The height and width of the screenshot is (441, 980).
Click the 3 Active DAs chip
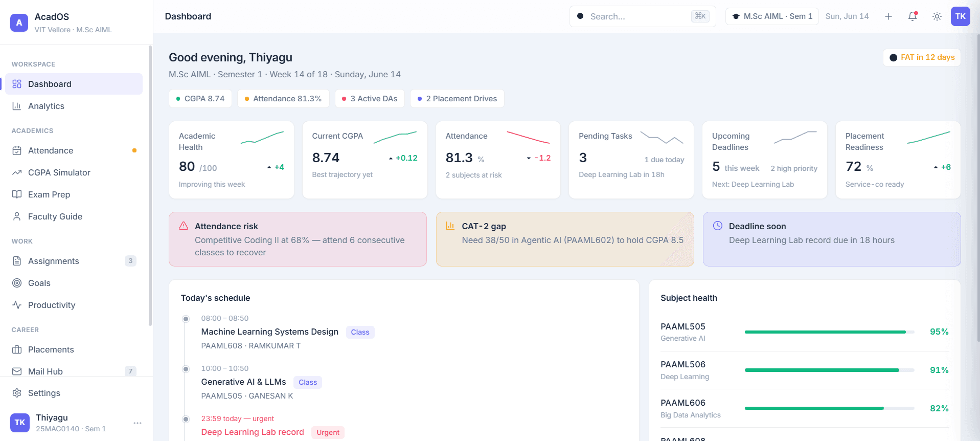point(370,99)
